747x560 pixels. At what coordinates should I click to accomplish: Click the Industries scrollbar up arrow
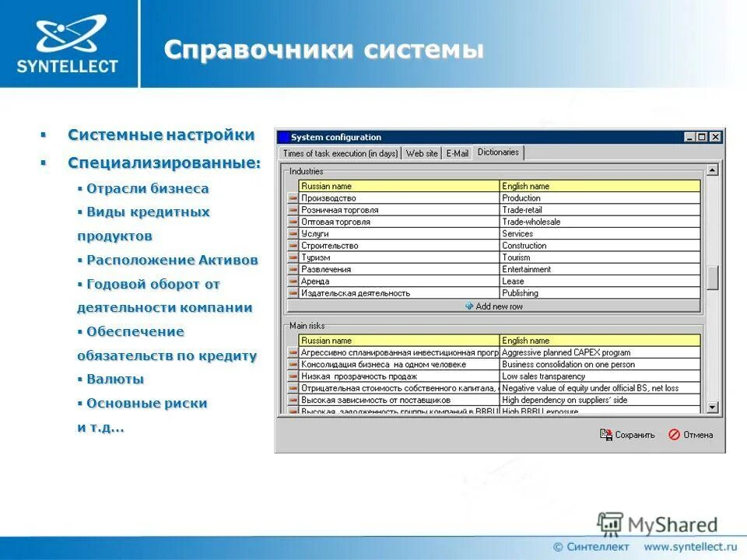click(x=711, y=170)
